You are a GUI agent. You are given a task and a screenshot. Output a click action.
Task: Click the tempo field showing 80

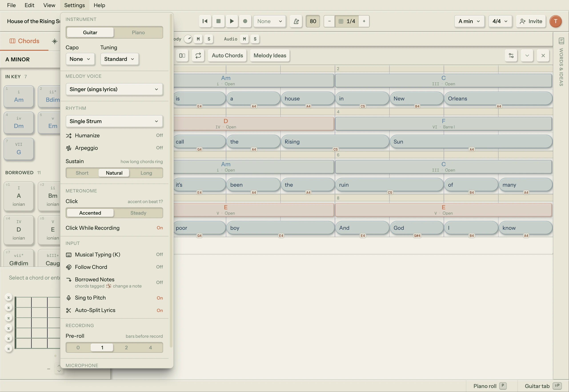click(313, 21)
